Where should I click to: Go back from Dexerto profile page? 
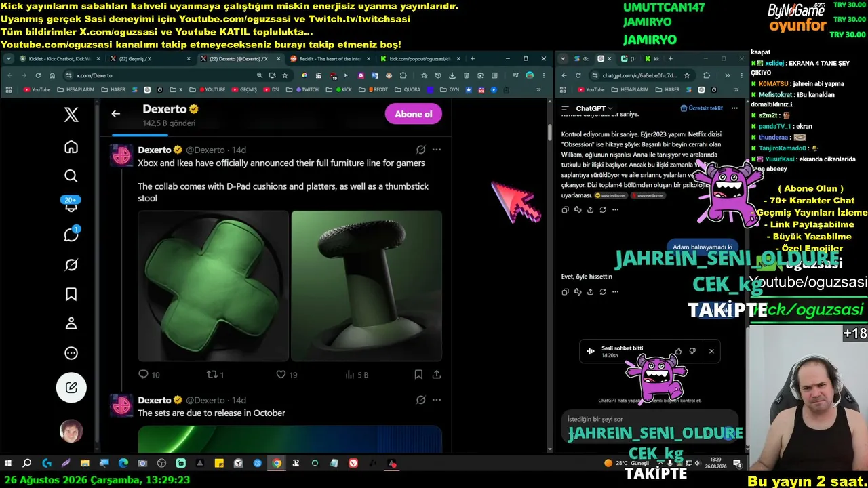tap(116, 114)
